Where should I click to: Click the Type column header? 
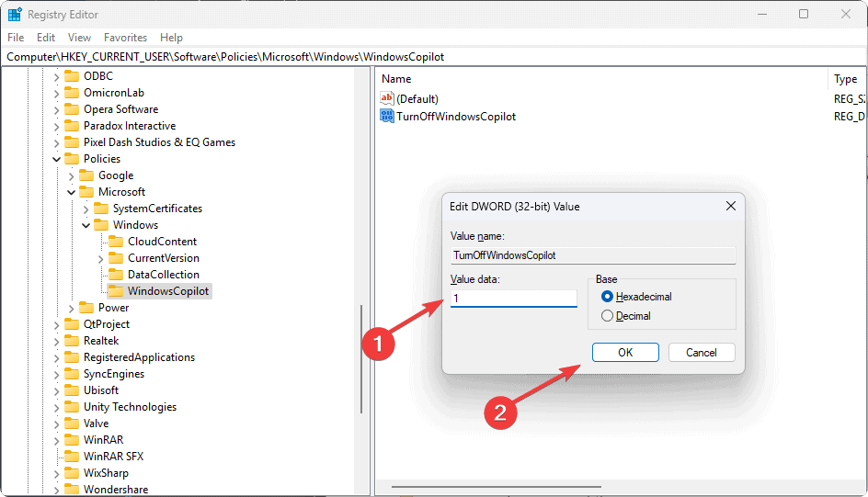coord(847,79)
